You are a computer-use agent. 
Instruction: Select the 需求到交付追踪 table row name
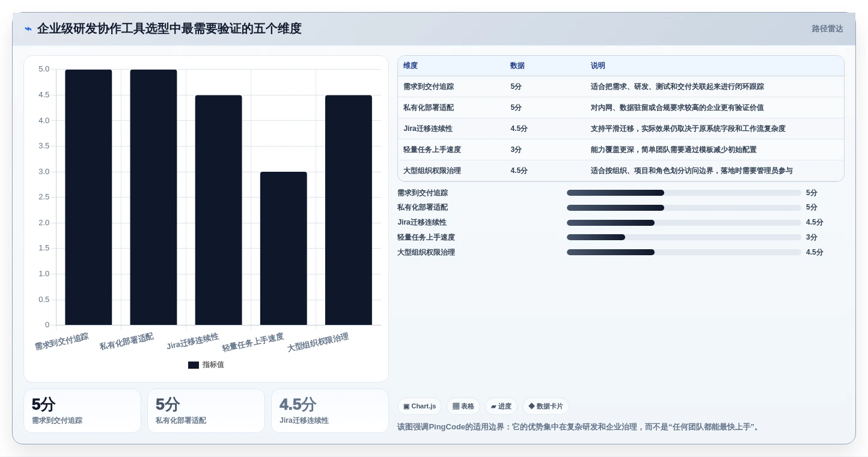click(429, 87)
